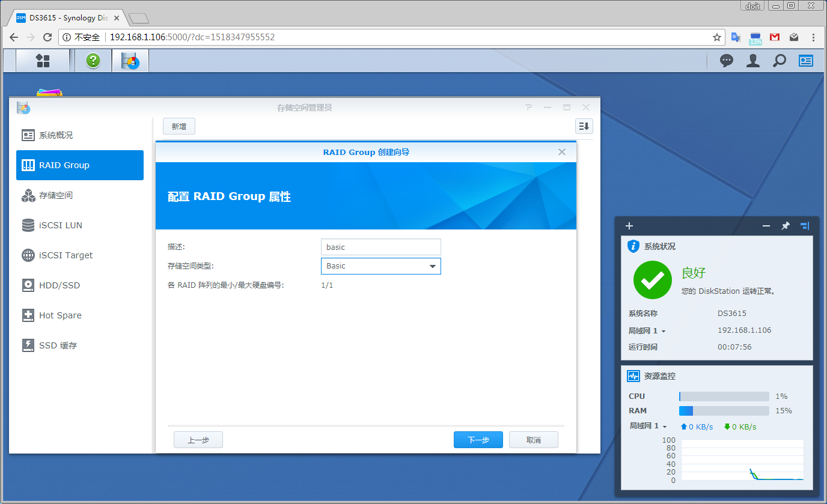
Task: Click the sort order icon beside 新增
Action: pos(584,126)
